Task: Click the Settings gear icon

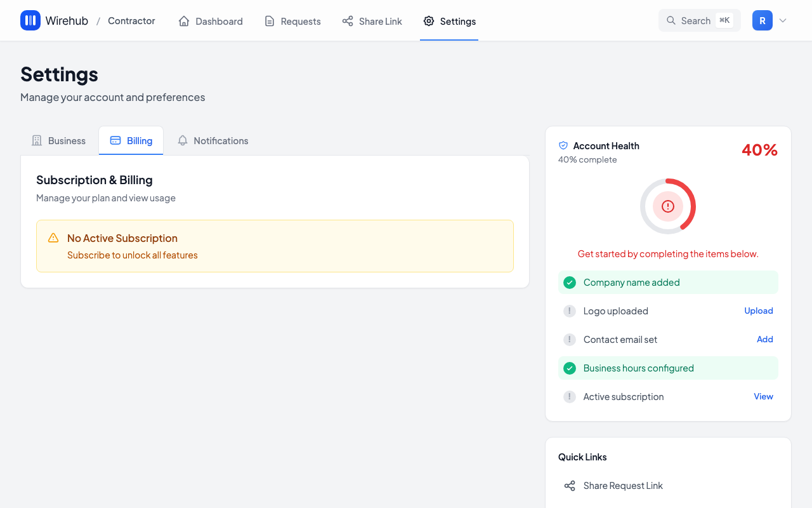Action: [x=429, y=21]
